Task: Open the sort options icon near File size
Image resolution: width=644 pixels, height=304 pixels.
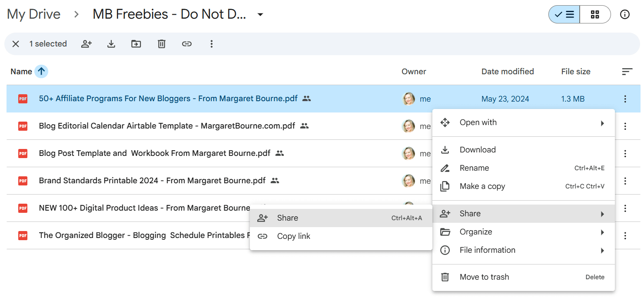Action: (627, 71)
